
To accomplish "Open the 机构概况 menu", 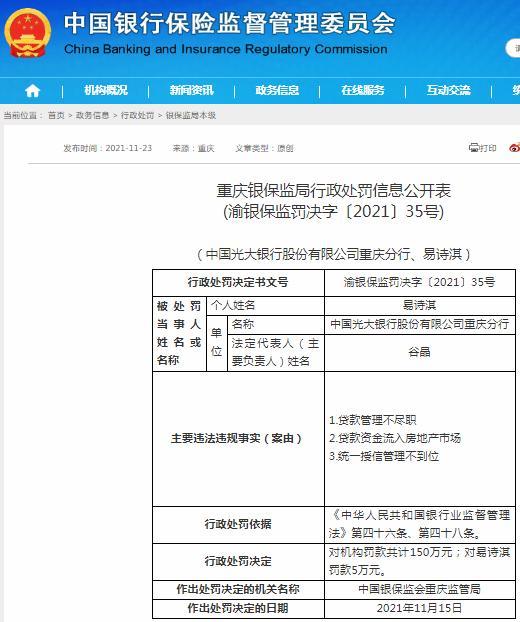I will pyautogui.click(x=106, y=90).
